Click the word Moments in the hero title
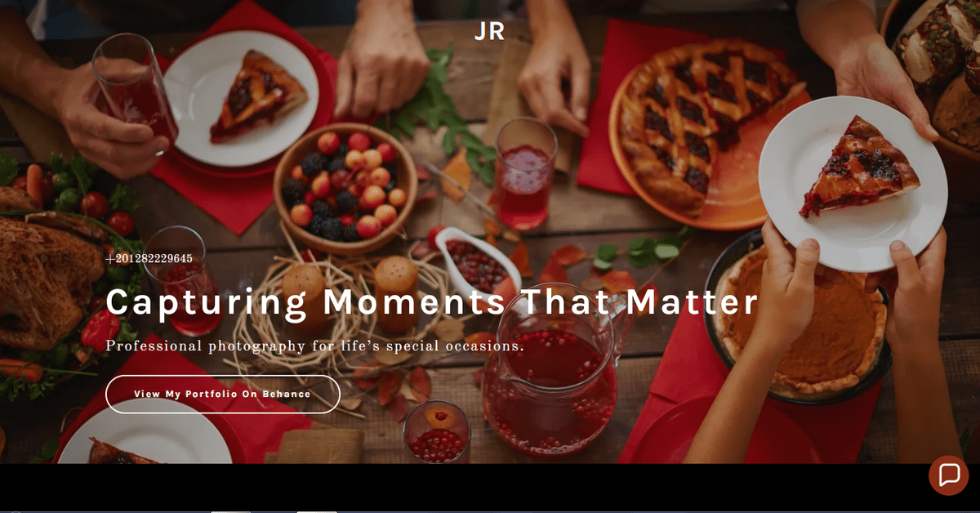This screenshot has width=980, height=513. [414, 301]
